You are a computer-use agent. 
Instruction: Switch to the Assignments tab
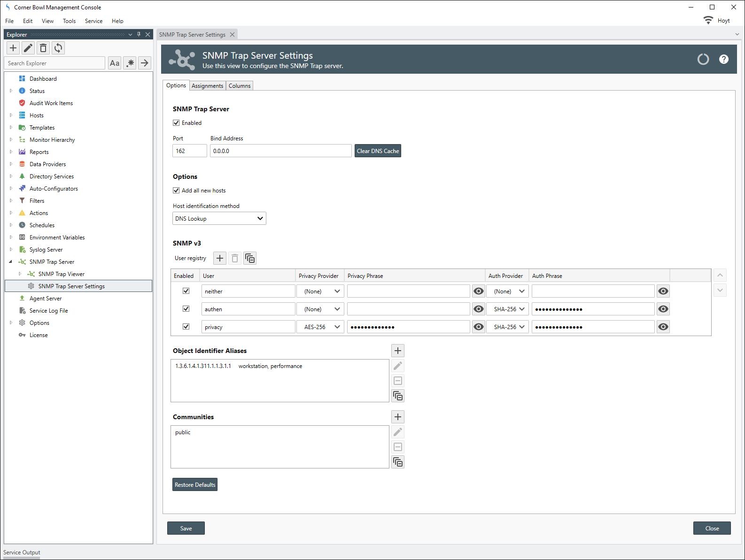207,86
